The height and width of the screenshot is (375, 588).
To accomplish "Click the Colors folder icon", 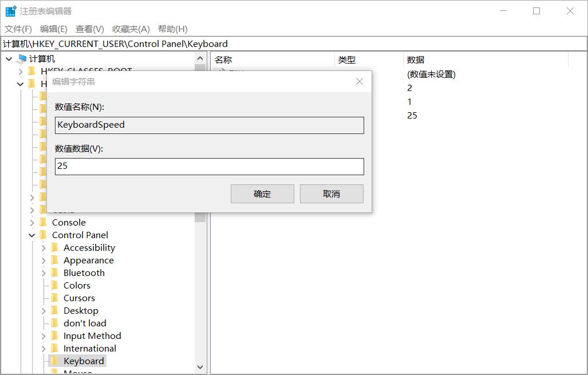I will click(x=56, y=285).
